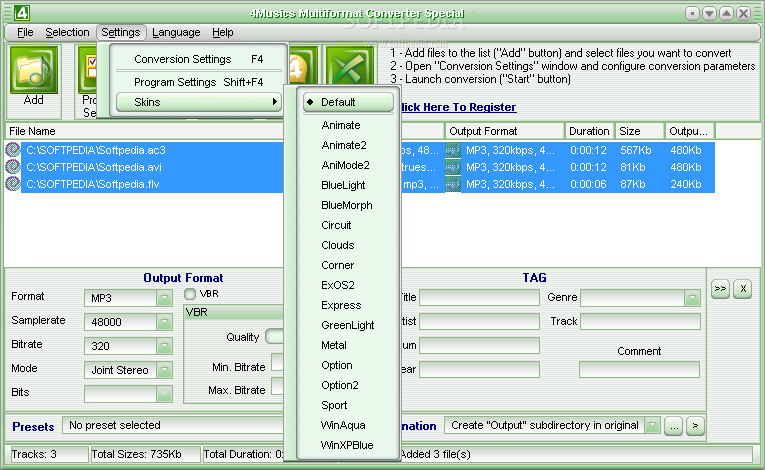765x470 pixels.
Task: Choose Program Settings from Settings menu
Action: pos(199,82)
